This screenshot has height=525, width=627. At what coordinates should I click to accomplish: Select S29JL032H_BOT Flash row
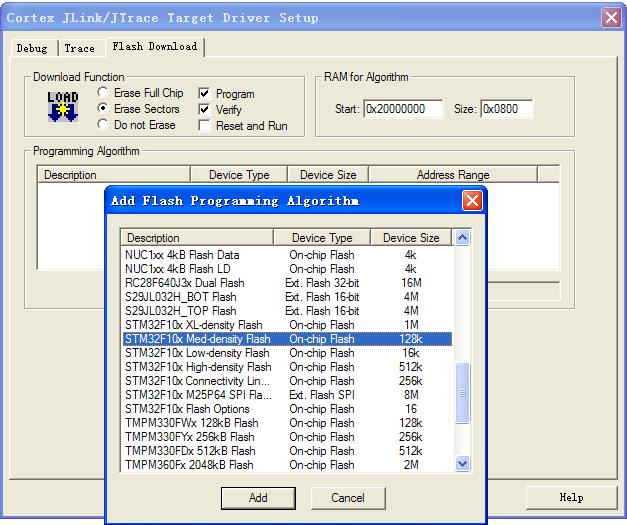point(288,297)
